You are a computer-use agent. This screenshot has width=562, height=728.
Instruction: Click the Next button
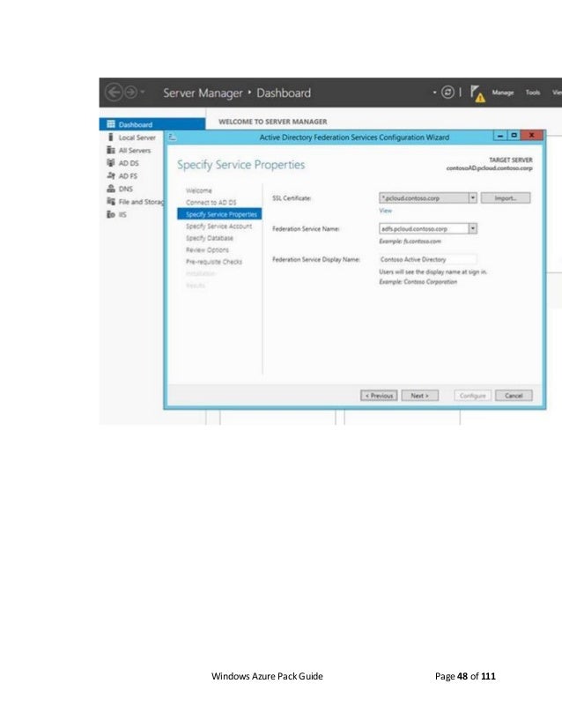(x=419, y=396)
